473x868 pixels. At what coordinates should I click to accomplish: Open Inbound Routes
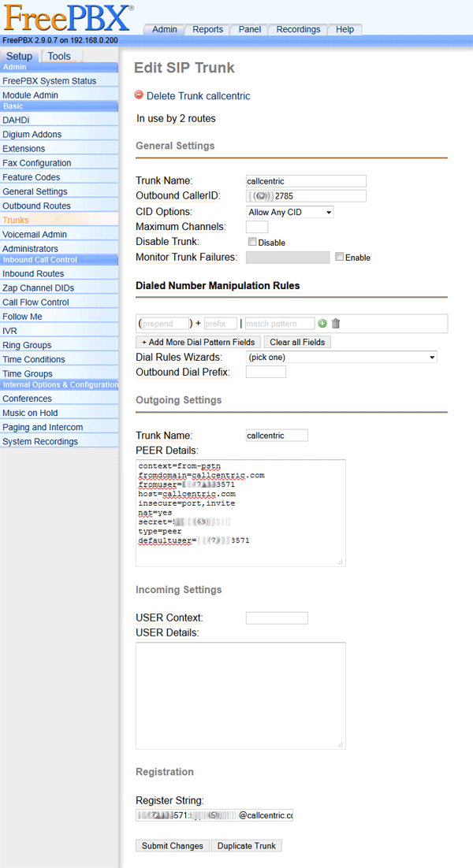pyautogui.click(x=58, y=273)
